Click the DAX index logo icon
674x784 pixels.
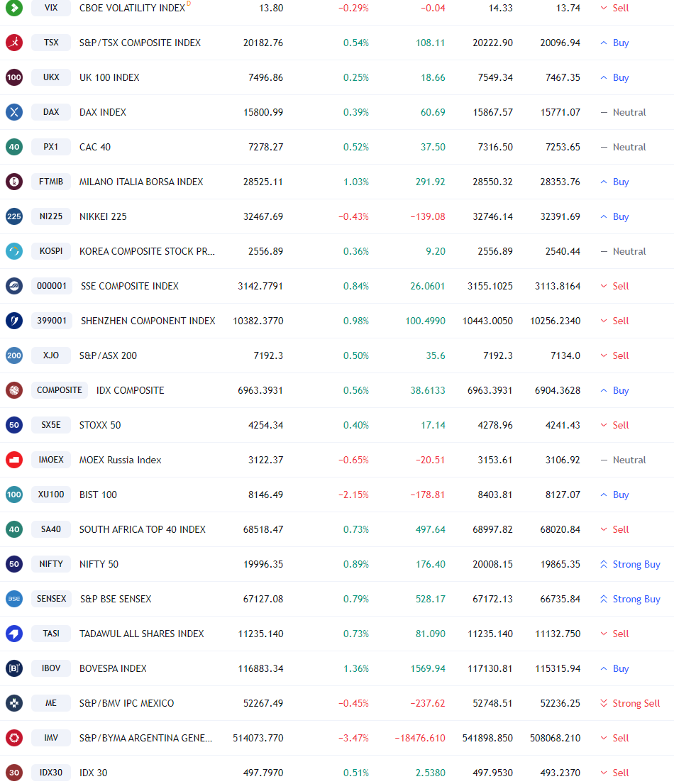click(x=14, y=112)
